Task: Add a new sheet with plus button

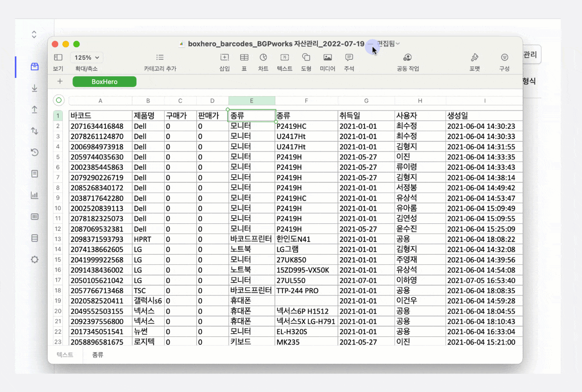Action: point(60,81)
